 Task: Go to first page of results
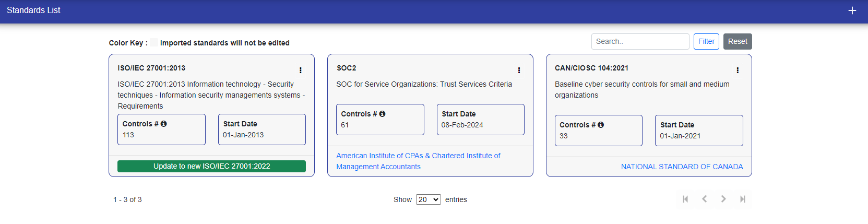click(x=685, y=199)
